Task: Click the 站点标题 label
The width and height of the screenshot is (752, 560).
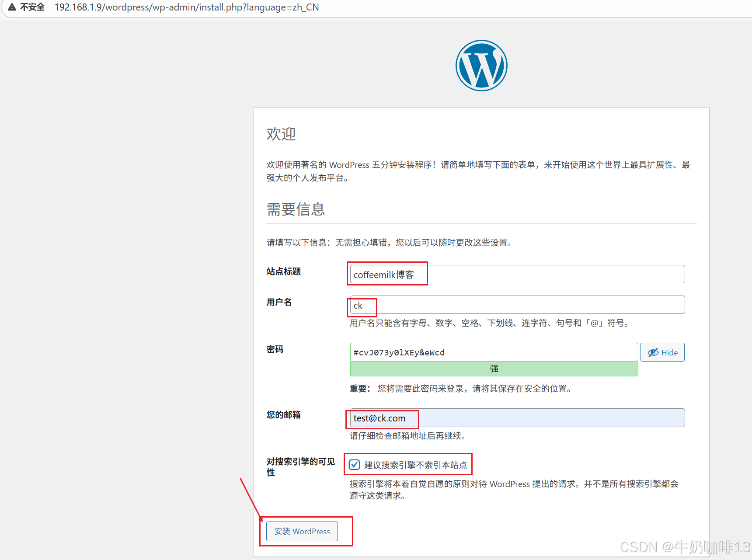Action: tap(284, 271)
